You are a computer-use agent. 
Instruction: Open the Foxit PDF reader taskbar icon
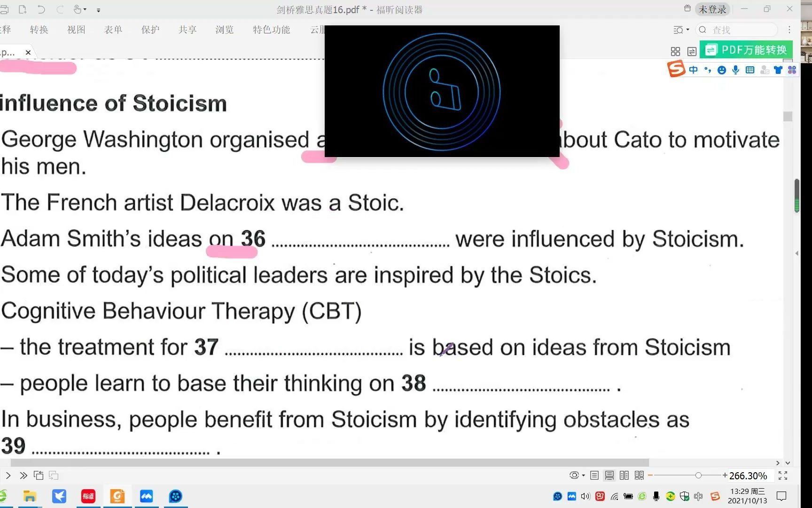coord(117,496)
